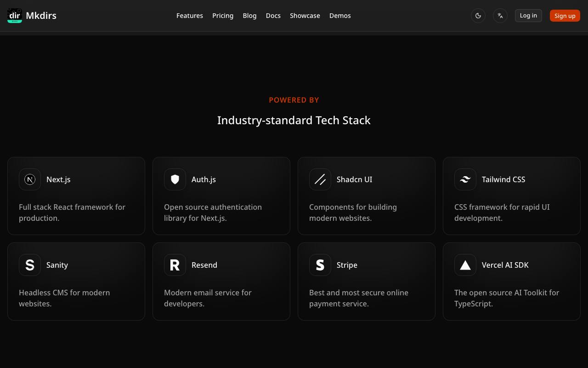This screenshot has width=588, height=368.
Task: Open the Sanity card title
Action: pyautogui.click(x=57, y=265)
